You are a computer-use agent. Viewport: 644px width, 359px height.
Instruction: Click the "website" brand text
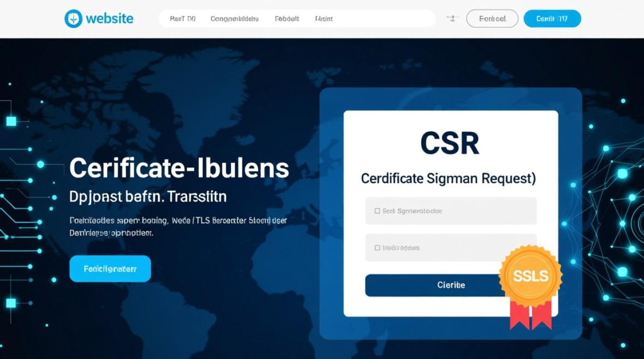click(110, 19)
